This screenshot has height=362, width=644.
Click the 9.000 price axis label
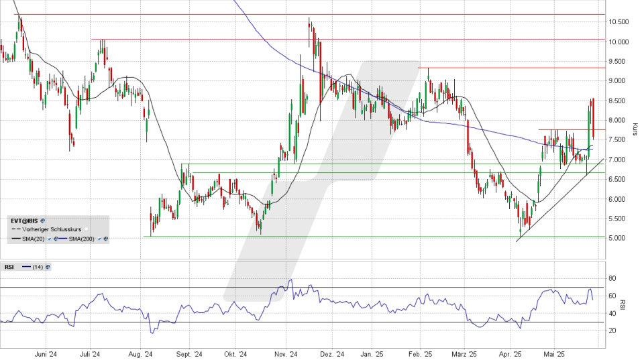[x=619, y=81]
